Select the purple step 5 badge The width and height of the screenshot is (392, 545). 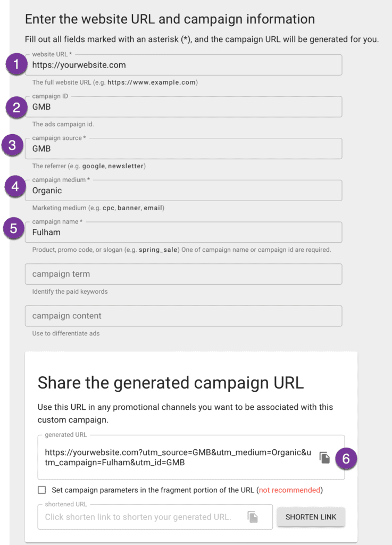(x=13, y=229)
